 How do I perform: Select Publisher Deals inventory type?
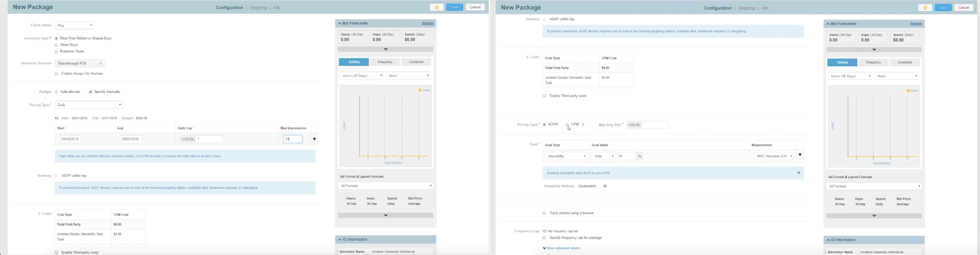pos(56,51)
